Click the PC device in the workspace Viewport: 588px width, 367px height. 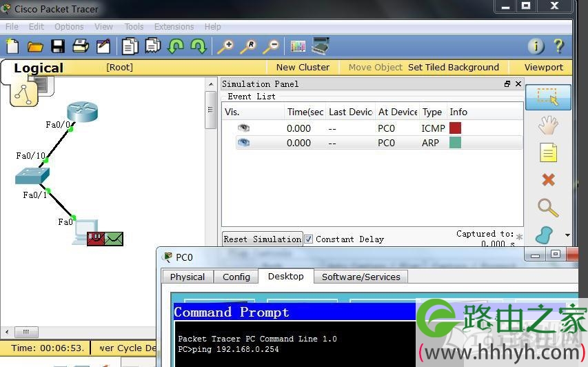pyautogui.click(x=84, y=230)
